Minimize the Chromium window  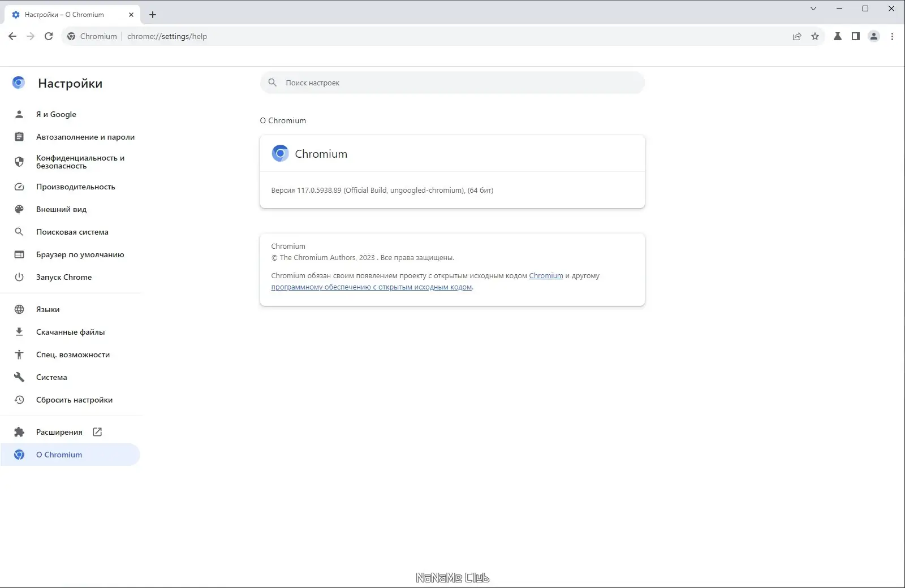(839, 8)
